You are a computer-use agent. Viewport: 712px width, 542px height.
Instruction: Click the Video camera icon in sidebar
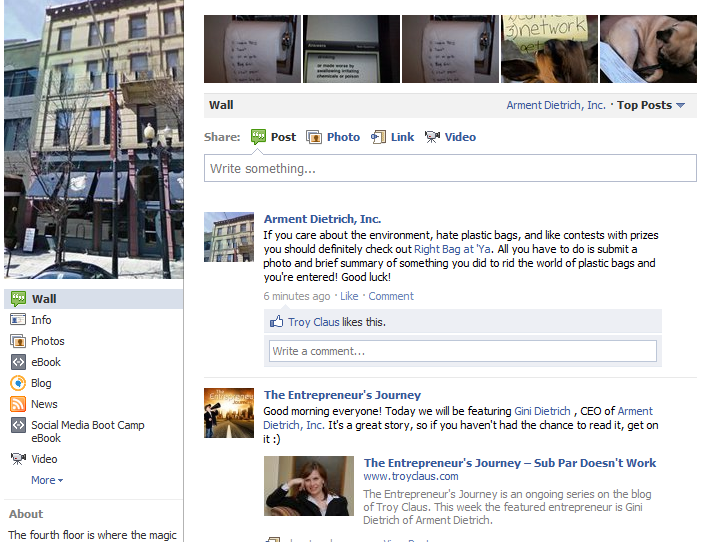click(18, 458)
